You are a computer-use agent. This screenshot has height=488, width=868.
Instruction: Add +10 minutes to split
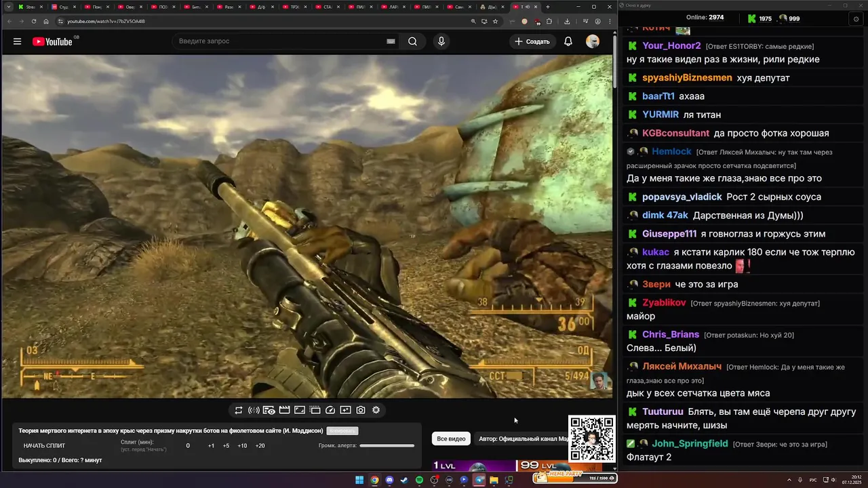pos(242,446)
